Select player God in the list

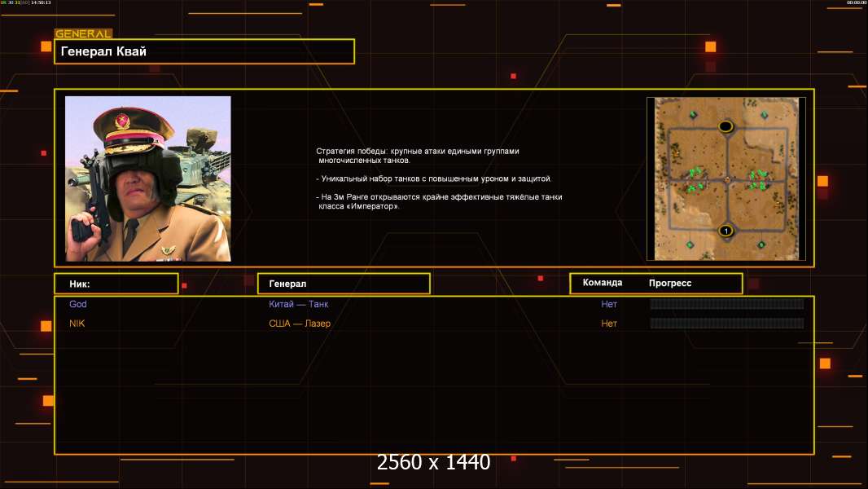coord(78,304)
